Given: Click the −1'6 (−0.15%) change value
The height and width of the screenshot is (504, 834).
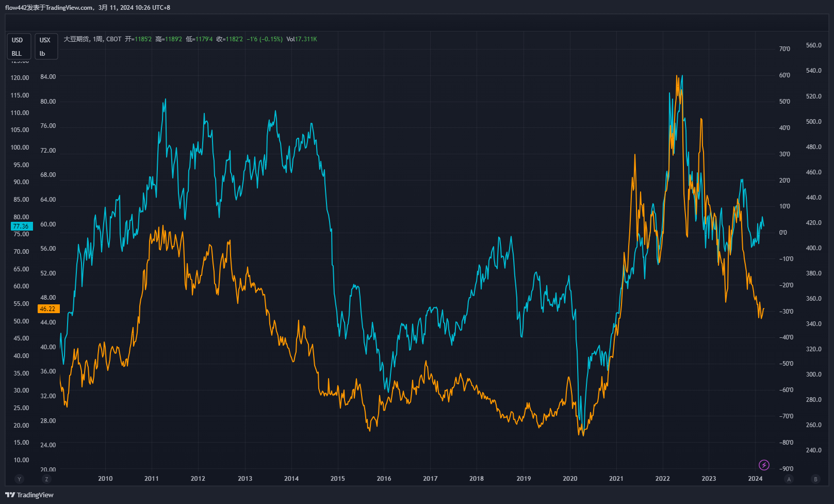Looking at the screenshot, I should click(265, 39).
